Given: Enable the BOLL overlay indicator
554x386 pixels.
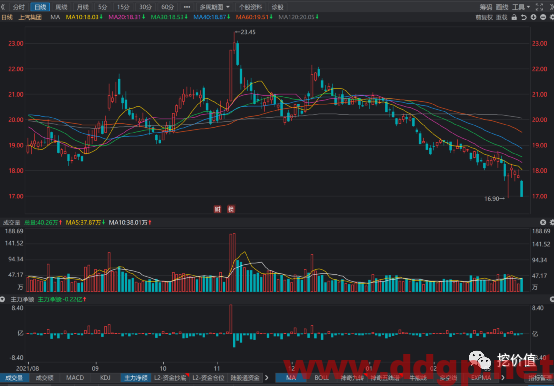Looking at the screenshot, I should point(321,378).
